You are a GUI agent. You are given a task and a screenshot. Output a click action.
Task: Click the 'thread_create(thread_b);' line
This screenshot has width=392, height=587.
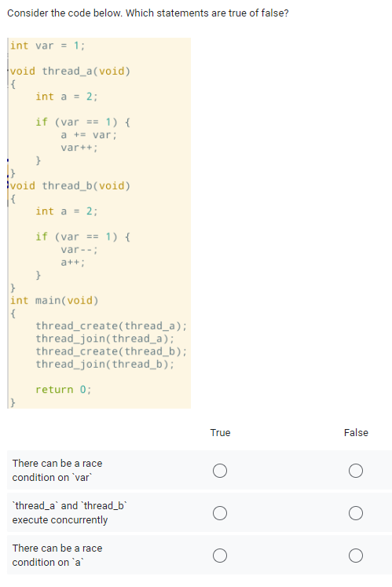112,351
